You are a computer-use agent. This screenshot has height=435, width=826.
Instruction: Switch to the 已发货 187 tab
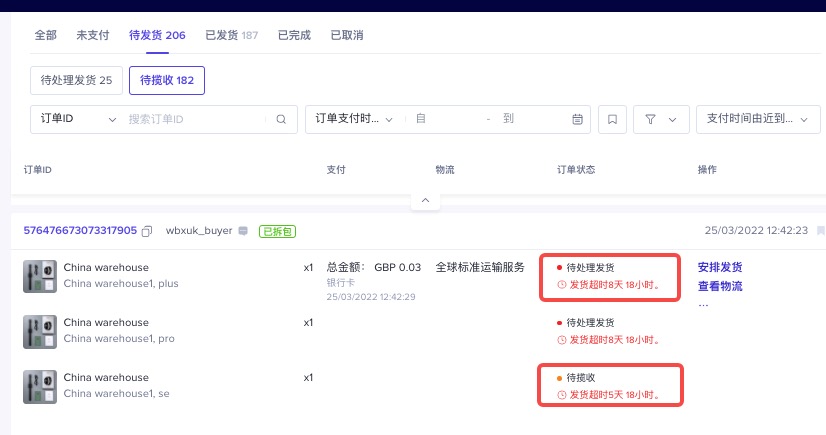pos(231,35)
